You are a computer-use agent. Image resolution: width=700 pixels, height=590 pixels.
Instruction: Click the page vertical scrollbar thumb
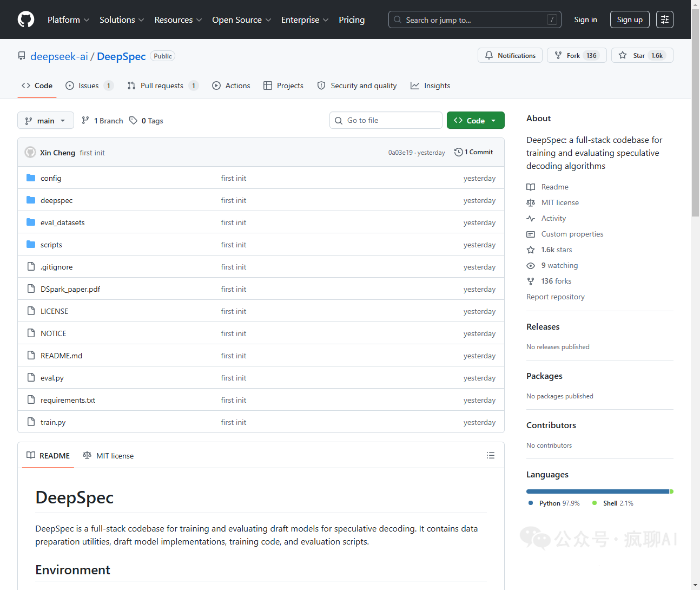[695, 113]
